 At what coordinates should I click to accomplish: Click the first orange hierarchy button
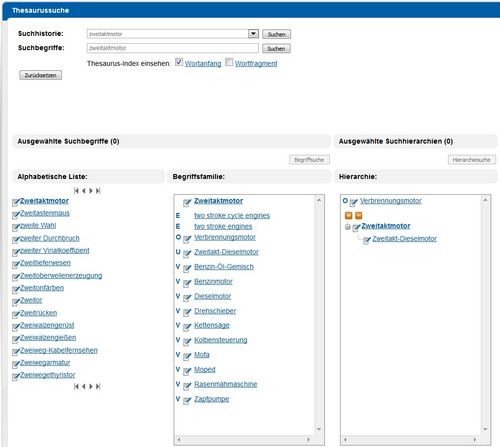click(x=348, y=215)
